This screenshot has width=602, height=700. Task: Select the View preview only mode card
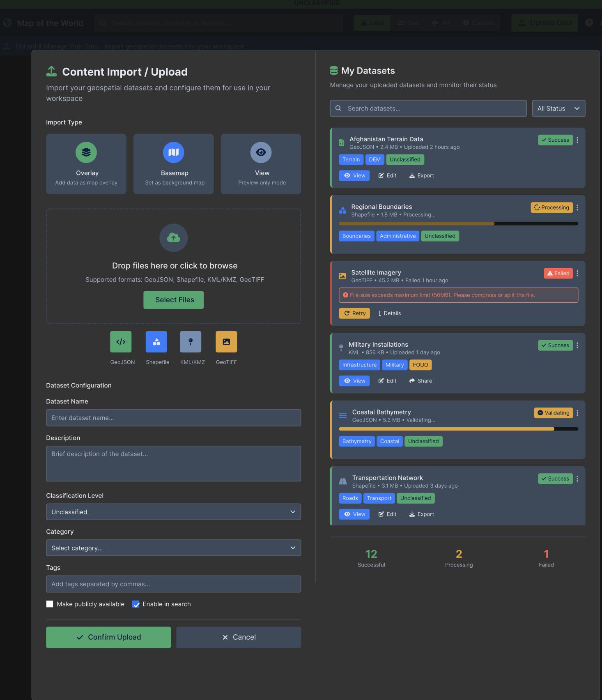(x=261, y=164)
